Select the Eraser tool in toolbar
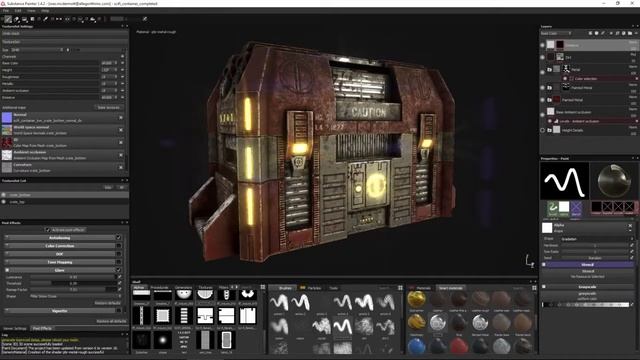The image size is (640, 360). (17, 19)
